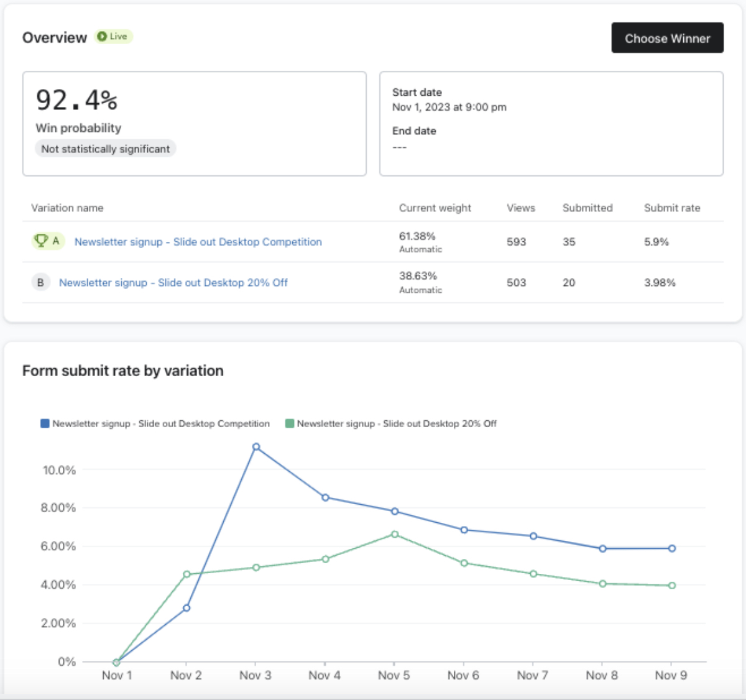Select the green legend square for 20% Off variation
746x700 pixels.
click(288, 423)
